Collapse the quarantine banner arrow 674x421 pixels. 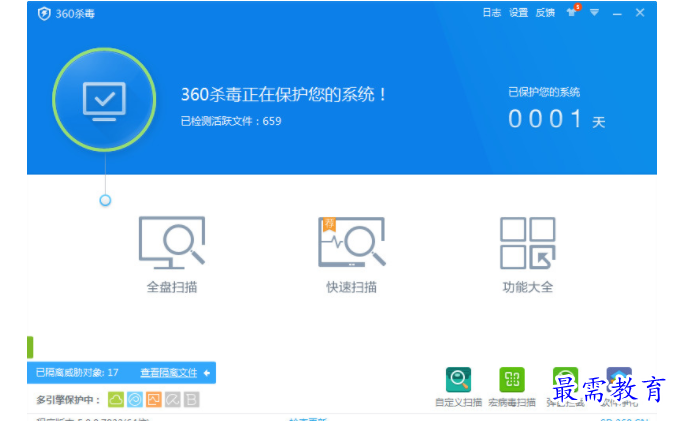[x=207, y=372]
